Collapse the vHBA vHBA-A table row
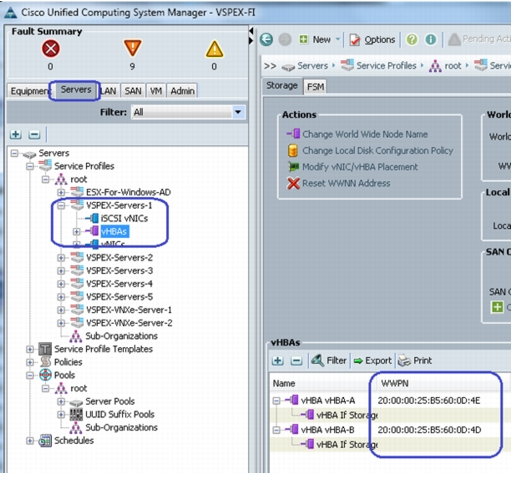513x492 pixels. tap(276, 401)
